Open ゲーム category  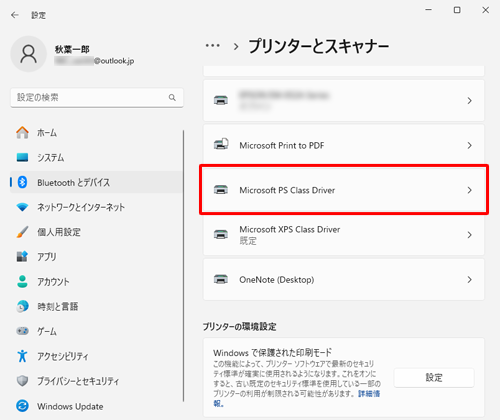(x=96, y=331)
